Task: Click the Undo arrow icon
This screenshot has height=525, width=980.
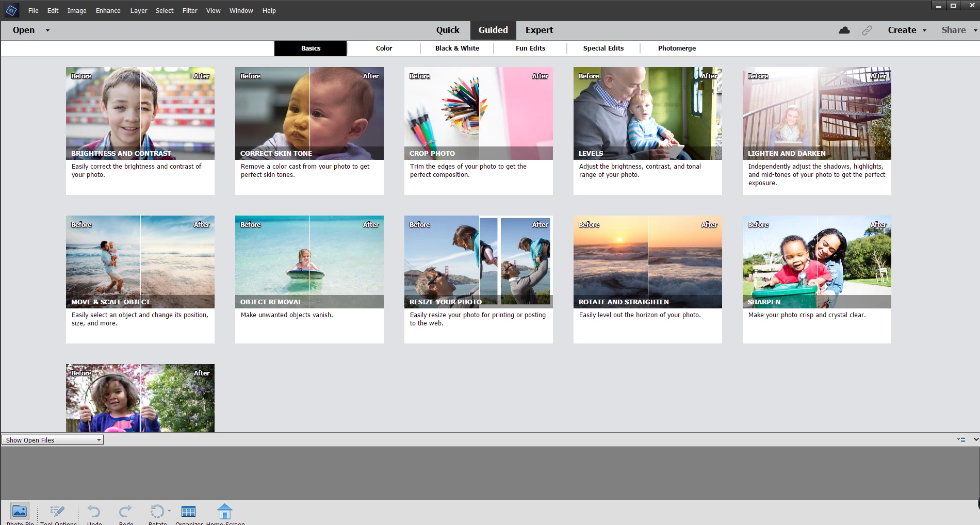Action: coord(94,511)
